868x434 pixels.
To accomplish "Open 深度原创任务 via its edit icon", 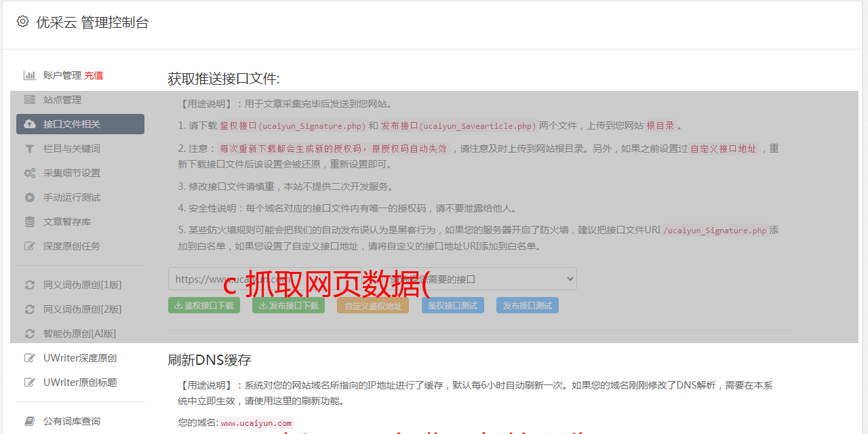I will [x=30, y=246].
